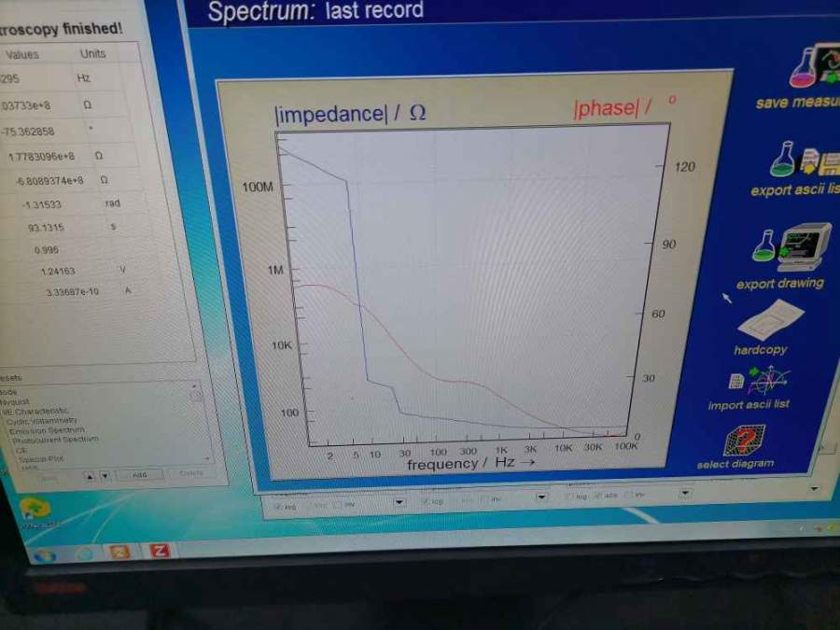Open the far-right dropdown arrow below diagram
The image size is (840, 630).
[815, 488]
